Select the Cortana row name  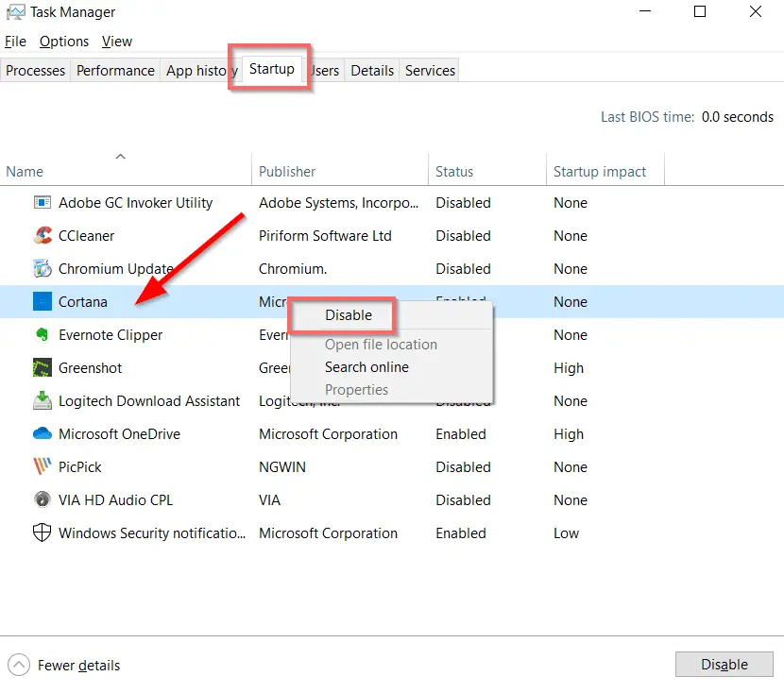tap(83, 301)
